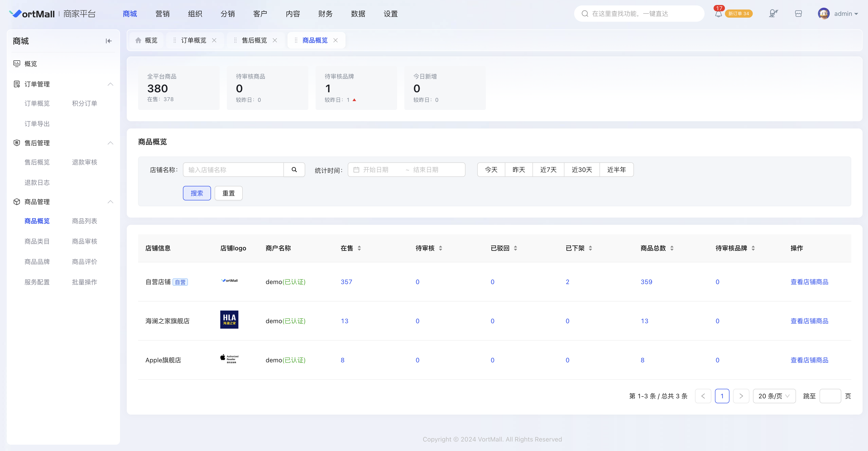Open the 设置 top menu
Screen dimensions: 868x451
tap(391, 14)
